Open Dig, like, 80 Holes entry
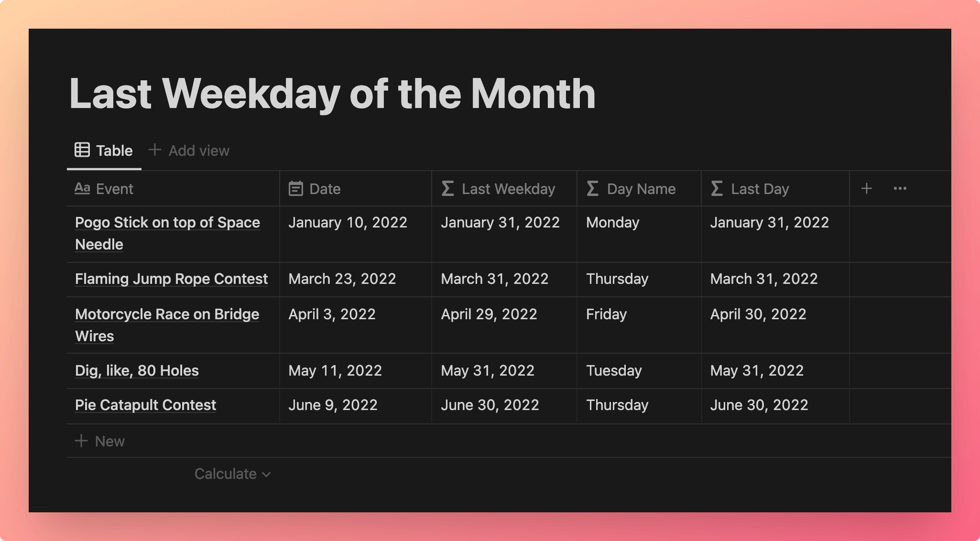 tap(137, 370)
